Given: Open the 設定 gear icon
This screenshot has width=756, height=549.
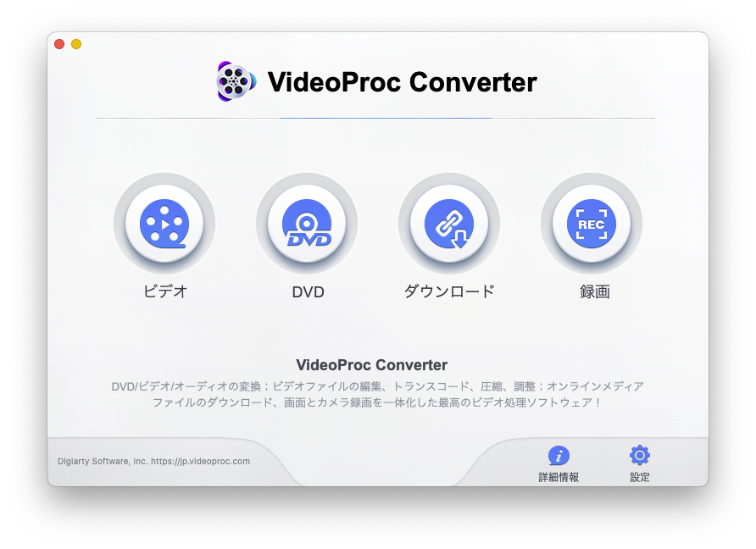Looking at the screenshot, I should click(640, 455).
